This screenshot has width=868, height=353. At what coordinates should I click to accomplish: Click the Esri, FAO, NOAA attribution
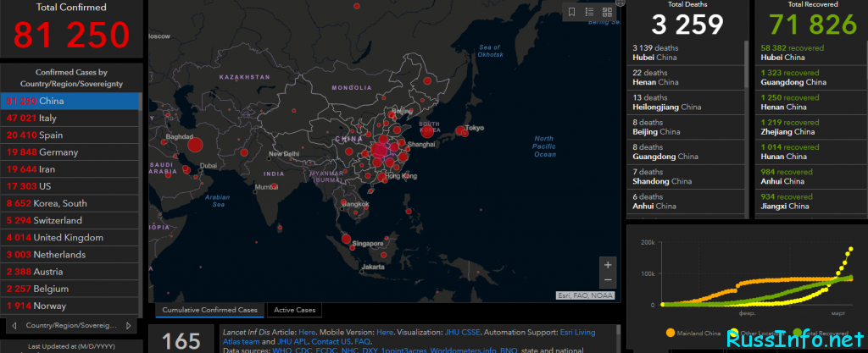pos(585,295)
